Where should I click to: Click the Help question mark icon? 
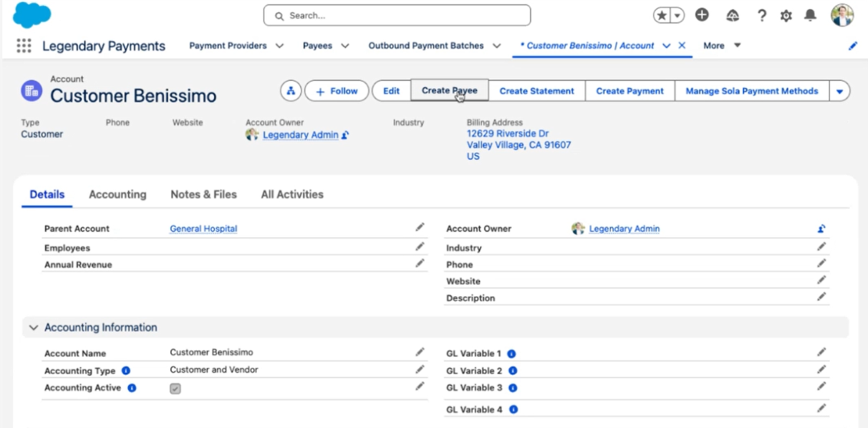[x=761, y=16]
